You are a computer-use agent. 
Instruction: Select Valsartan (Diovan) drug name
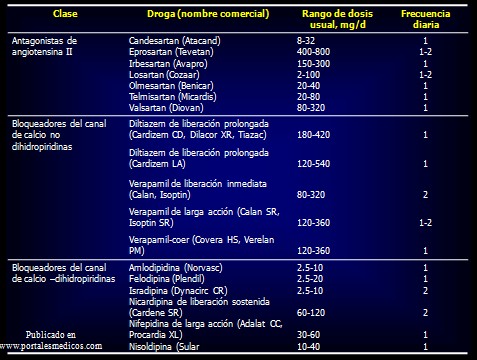[166, 108]
